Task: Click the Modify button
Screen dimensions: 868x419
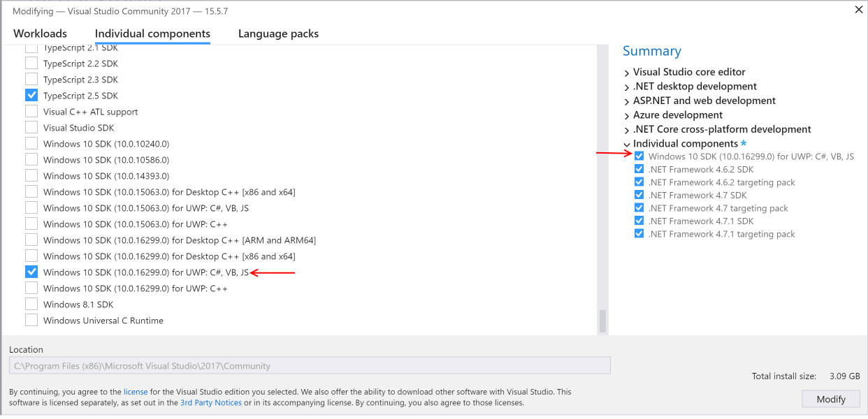Action: 831,399
